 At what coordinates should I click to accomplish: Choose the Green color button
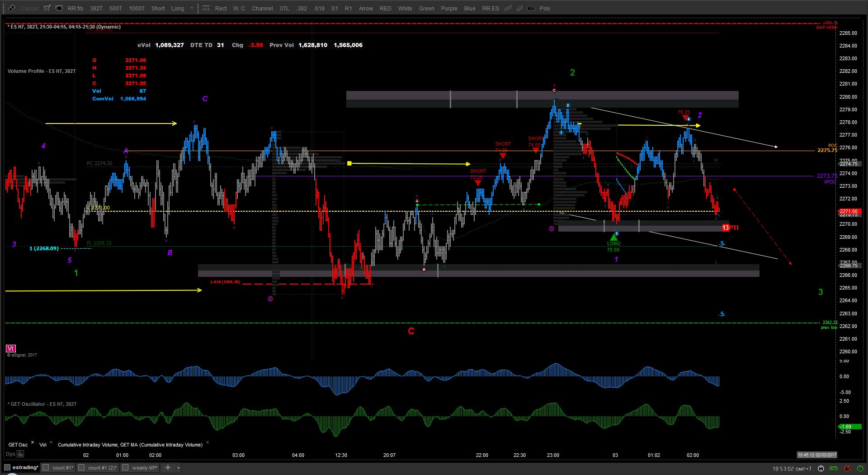coord(426,9)
